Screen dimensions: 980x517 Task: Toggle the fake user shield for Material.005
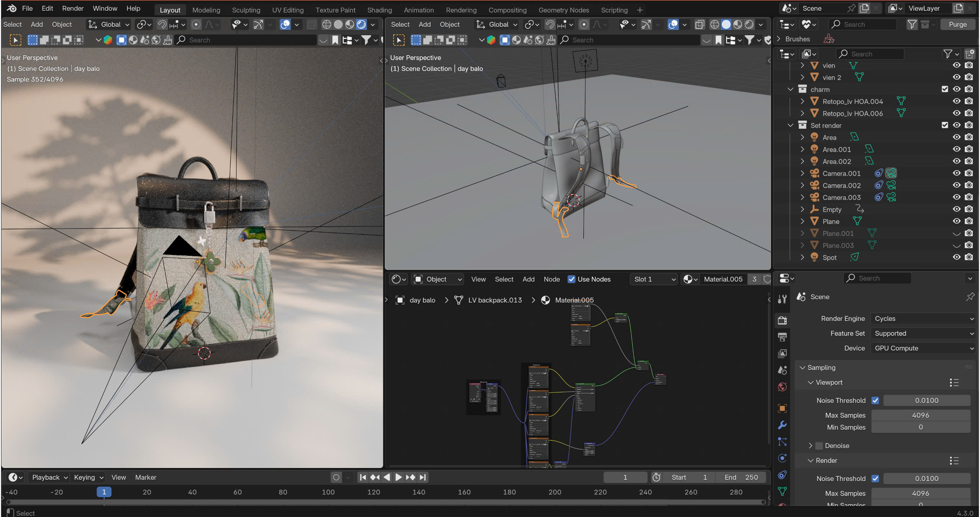(767, 279)
